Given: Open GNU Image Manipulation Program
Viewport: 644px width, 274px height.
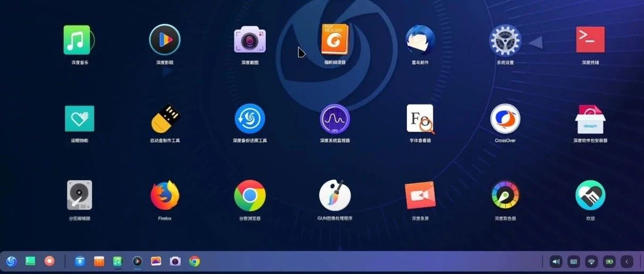Looking at the screenshot, I should [335, 195].
